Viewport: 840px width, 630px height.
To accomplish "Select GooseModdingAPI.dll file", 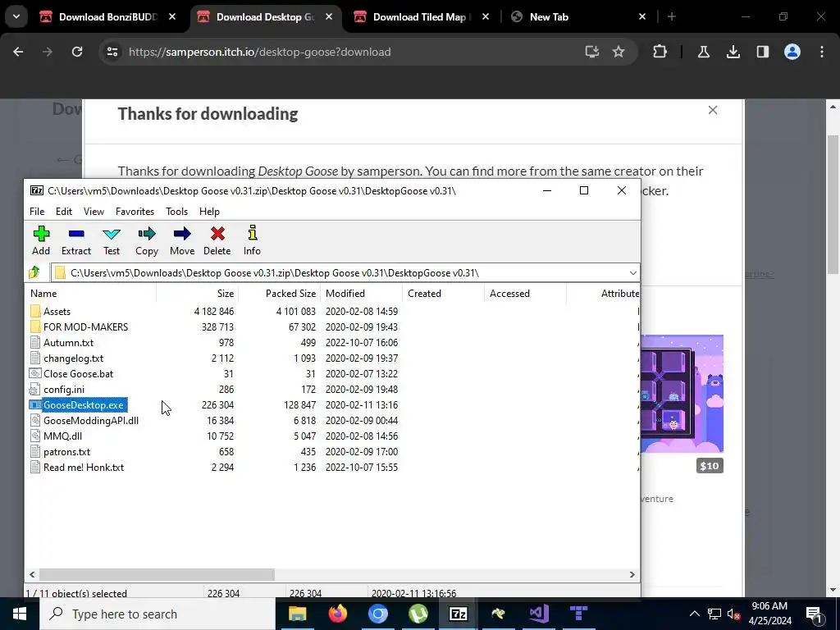I will tap(91, 421).
